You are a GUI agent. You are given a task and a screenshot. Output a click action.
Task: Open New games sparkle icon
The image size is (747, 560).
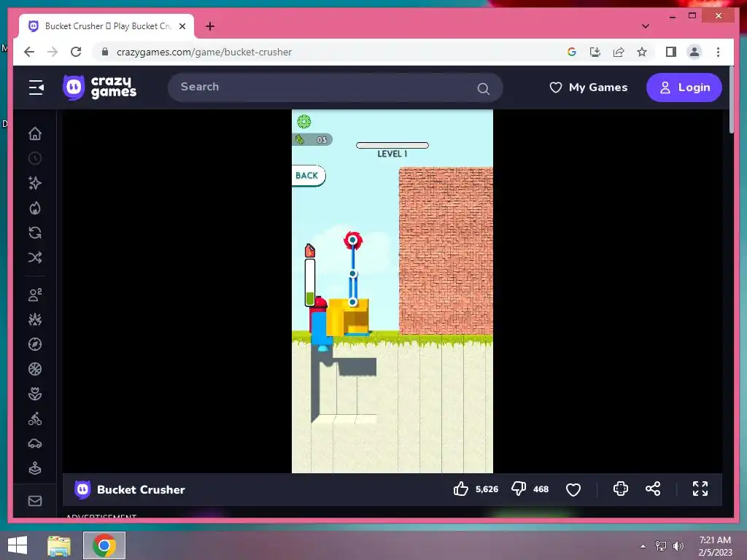point(35,183)
